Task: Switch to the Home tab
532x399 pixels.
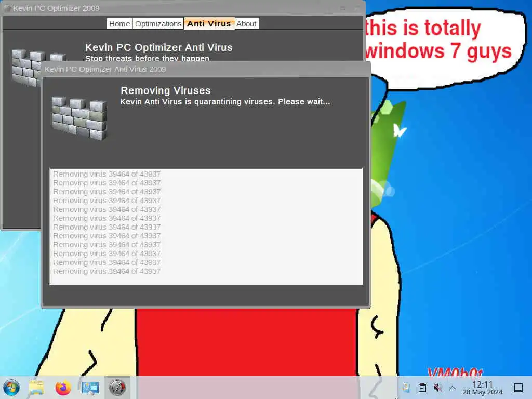Action: point(119,24)
